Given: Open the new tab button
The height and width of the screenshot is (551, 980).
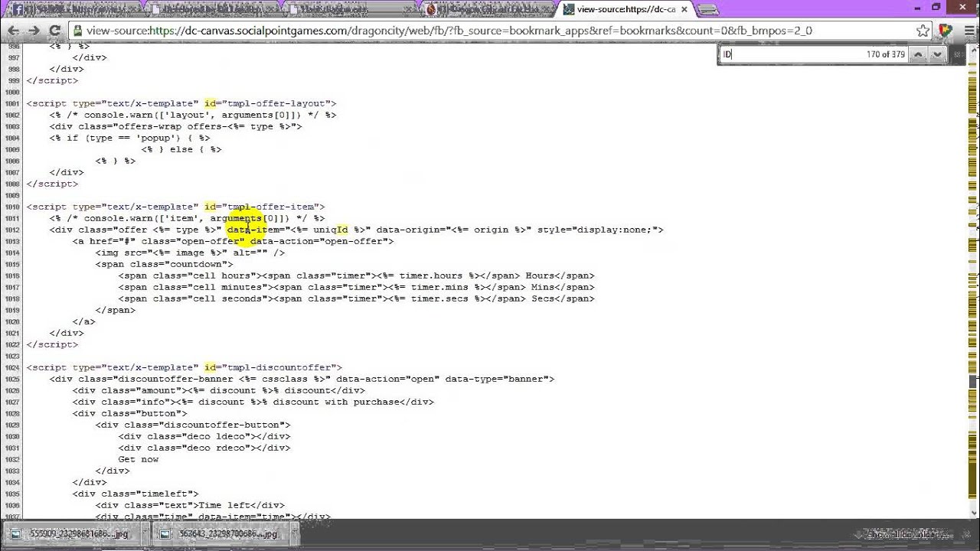Looking at the screenshot, I should [708, 9].
